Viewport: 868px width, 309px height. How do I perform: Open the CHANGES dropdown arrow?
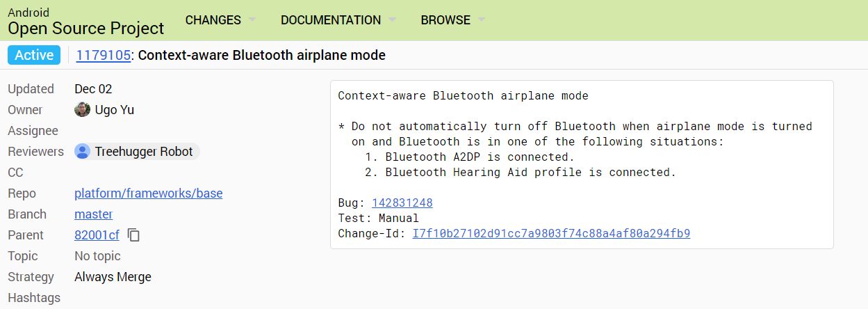(x=252, y=20)
